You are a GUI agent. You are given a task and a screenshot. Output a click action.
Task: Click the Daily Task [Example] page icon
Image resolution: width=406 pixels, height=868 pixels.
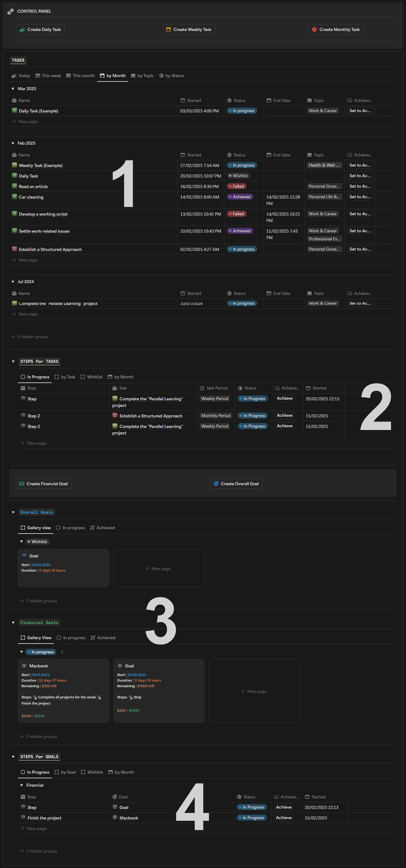(14, 111)
